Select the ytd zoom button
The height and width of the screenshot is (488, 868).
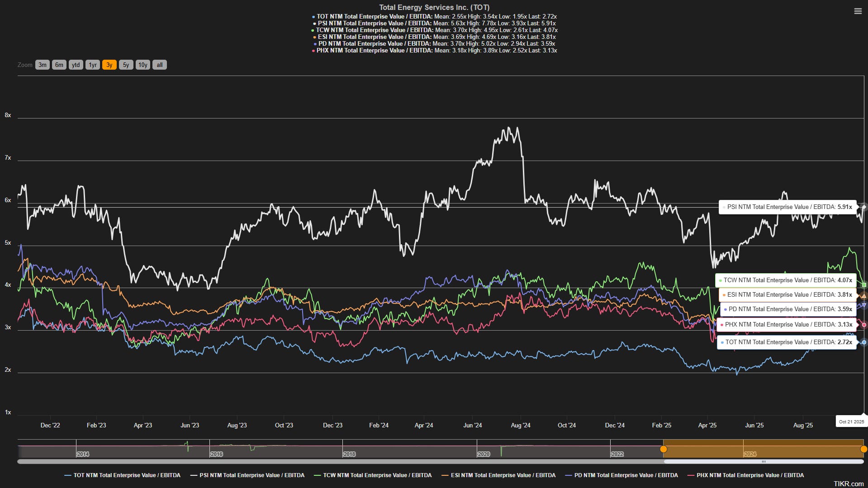76,65
